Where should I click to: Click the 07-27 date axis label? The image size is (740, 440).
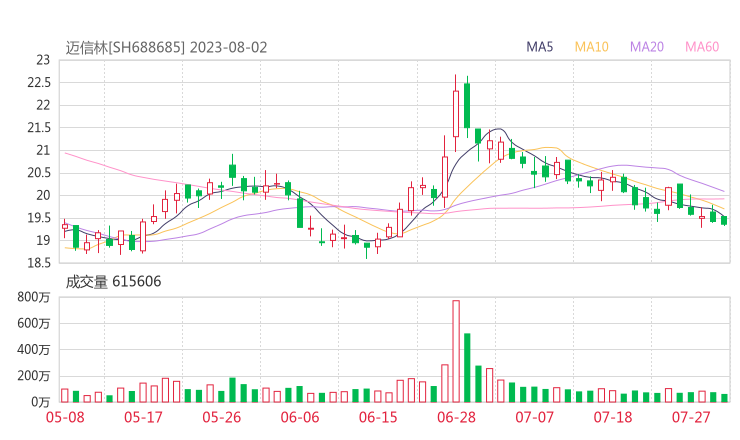point(691,417)
